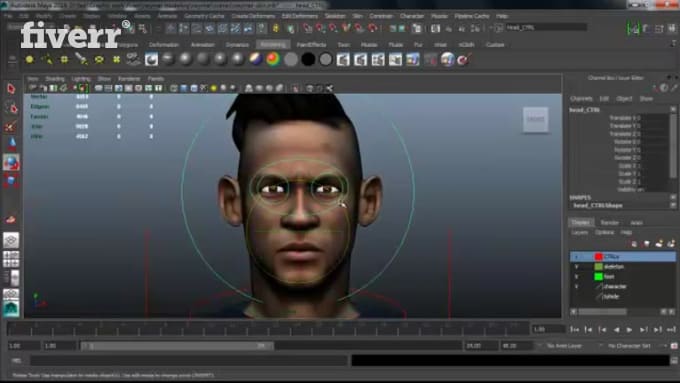680x383 pixels.
Task: Select the black shader ball shelf icon
Action: [308, 59]
